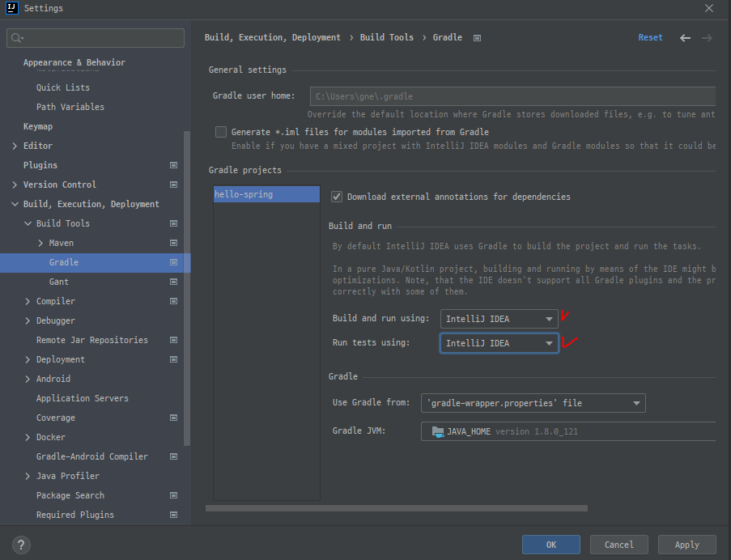The height and width of the screenshot is (560, 731).
Task: Click the horizontal scrollbar below Gradle settings
Action: (397, 508)
